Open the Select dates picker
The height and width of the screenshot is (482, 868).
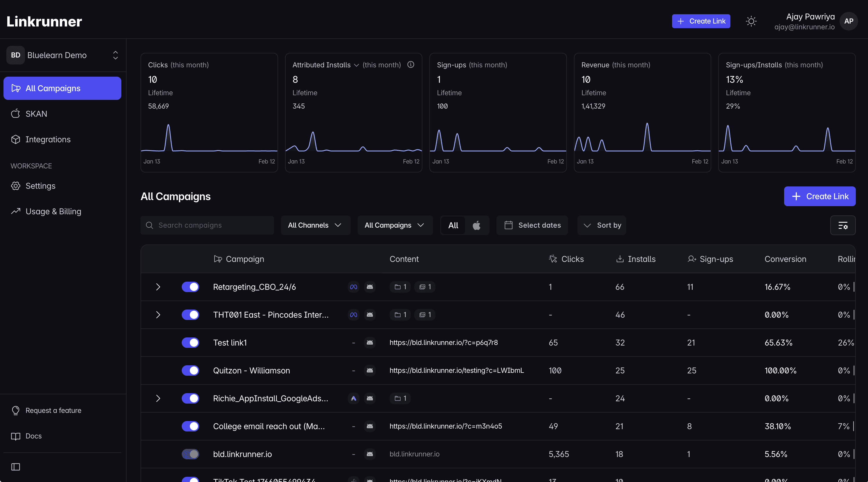pos(532,225)
